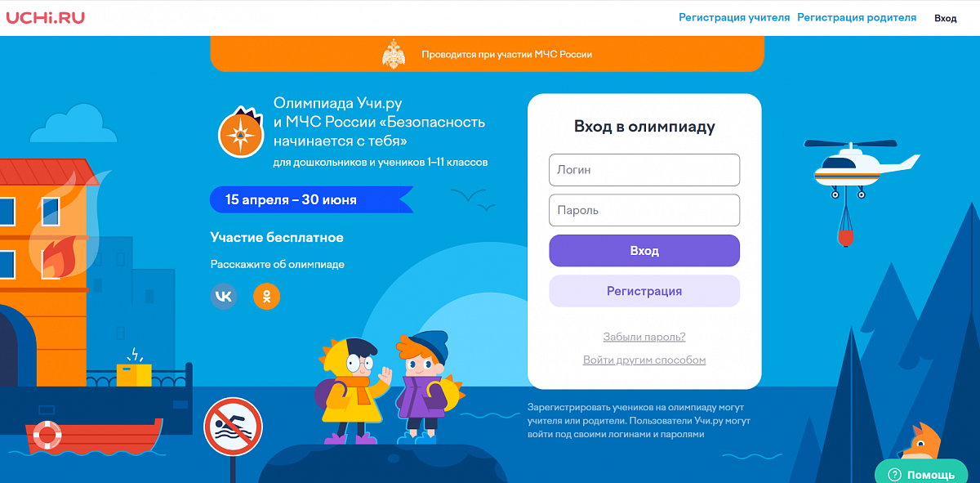This screenshot has width=980, height=483.
Task: Click the МЧС emblem in orange banner
Action: click(x=394, y=54)
